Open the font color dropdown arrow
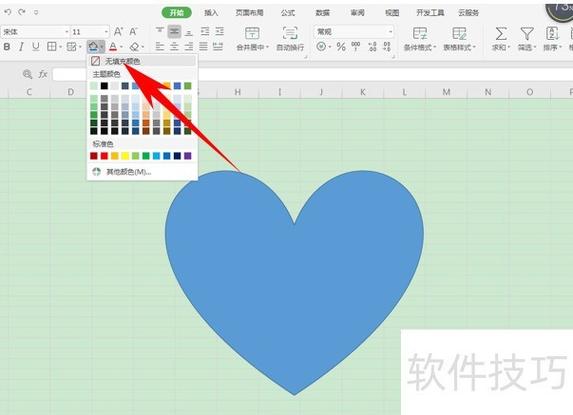The image size is (573, 415). tap(121, 47)
